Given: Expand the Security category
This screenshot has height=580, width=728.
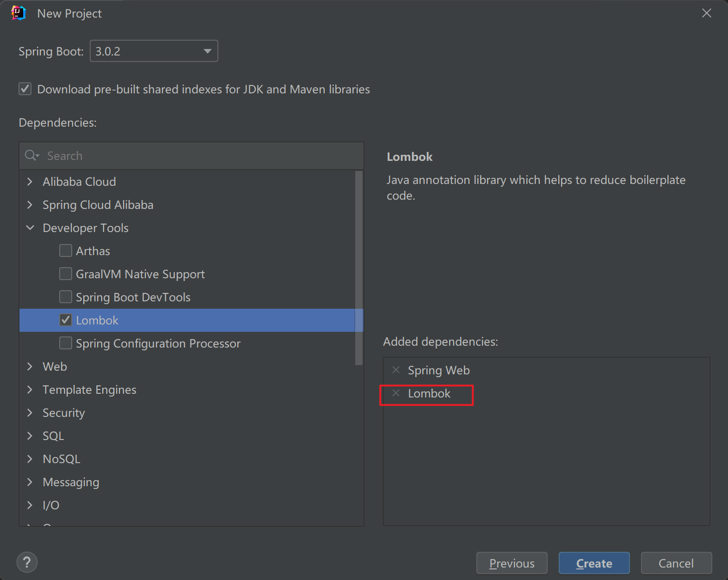Looking at the screenshot, I should 30,412.
